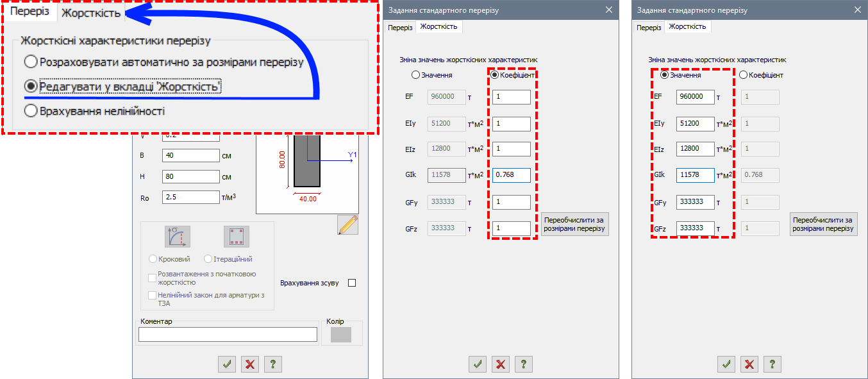Cancel with red X in leftmost dialog
The image size is (868, 379).
pos(250,364)
